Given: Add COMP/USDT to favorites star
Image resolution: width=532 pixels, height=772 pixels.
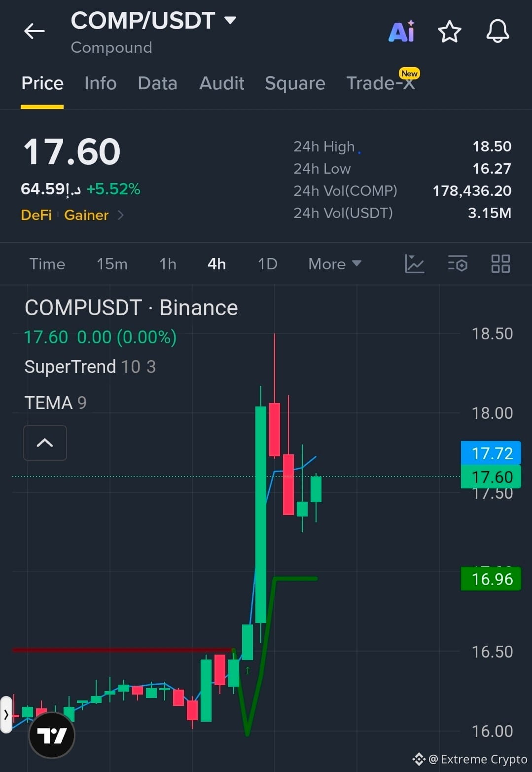Looking at the screenshot, I should 449,32.
